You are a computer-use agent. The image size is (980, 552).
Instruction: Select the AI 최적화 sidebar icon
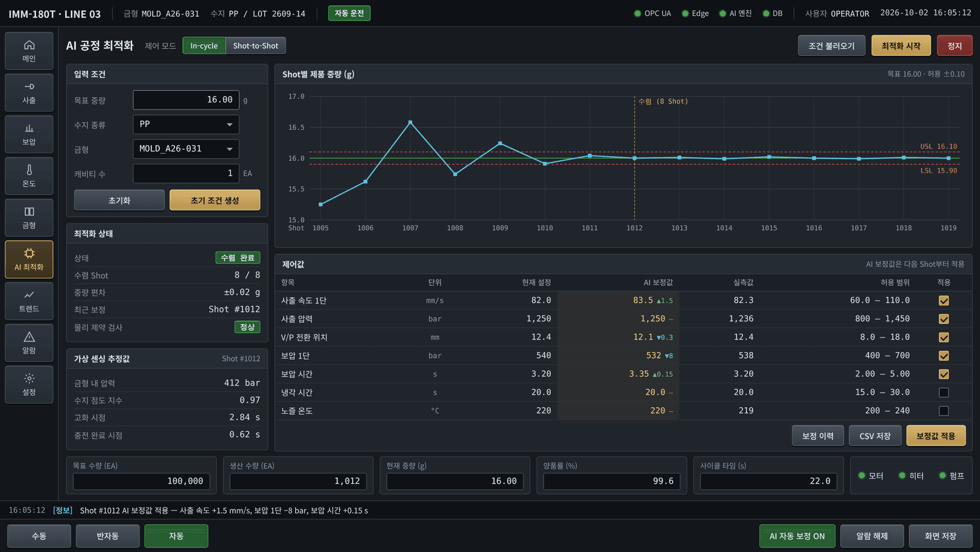click(x=29, y=259)
